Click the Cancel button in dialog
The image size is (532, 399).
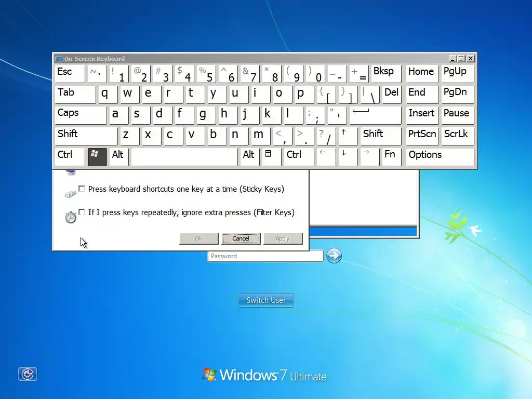[241, 238]
